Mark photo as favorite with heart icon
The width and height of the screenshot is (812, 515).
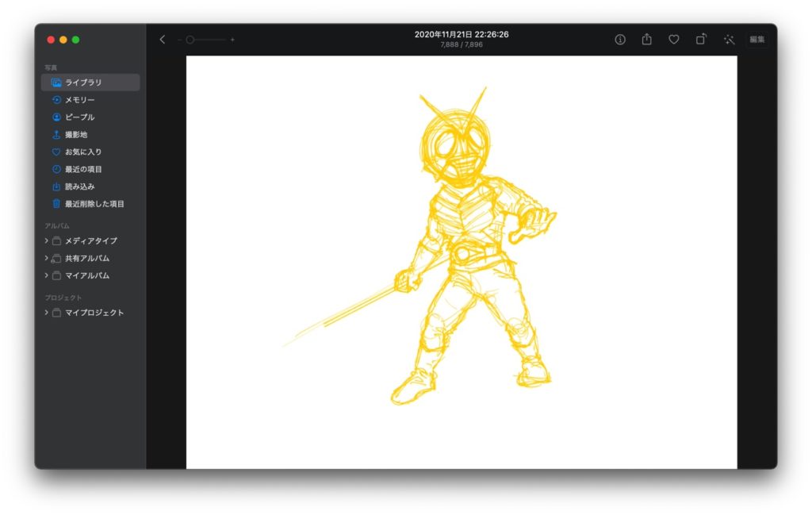coord(674,40)
